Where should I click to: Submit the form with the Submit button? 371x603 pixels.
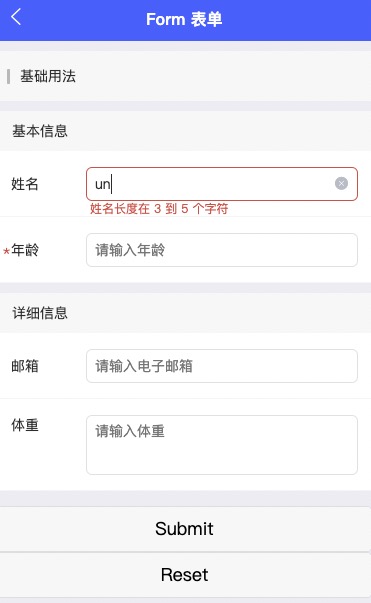[185, 529]
